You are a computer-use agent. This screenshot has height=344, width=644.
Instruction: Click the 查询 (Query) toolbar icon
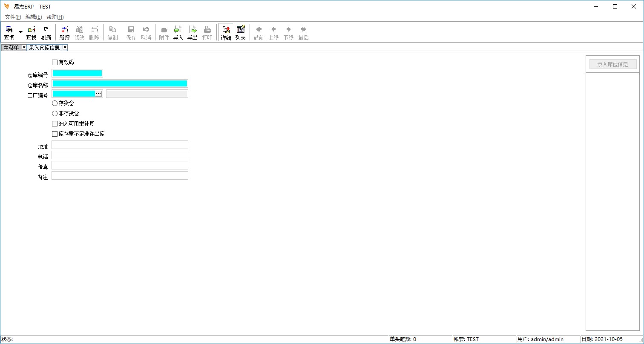[x=9, y=32]
